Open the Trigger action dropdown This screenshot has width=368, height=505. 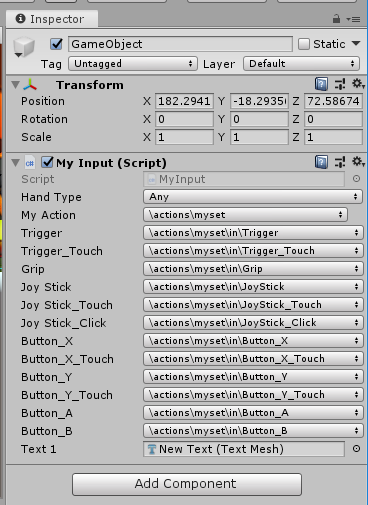[x=253, y=233]
